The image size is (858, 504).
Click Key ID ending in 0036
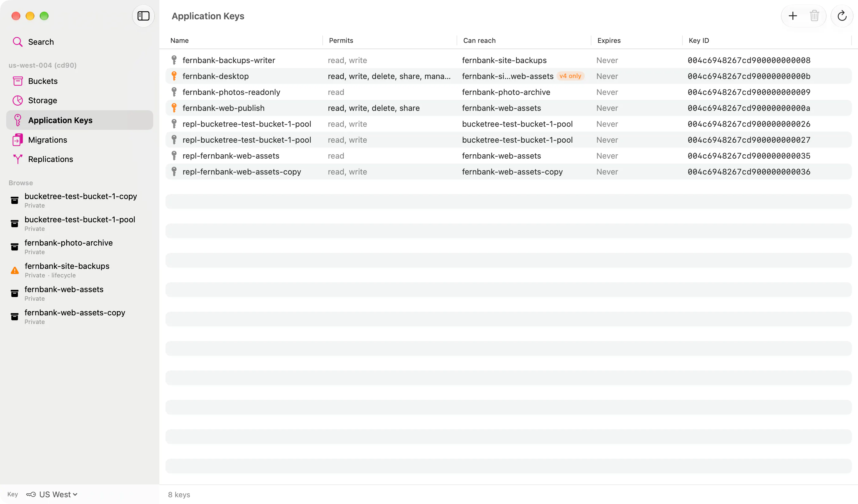[749, 172]
